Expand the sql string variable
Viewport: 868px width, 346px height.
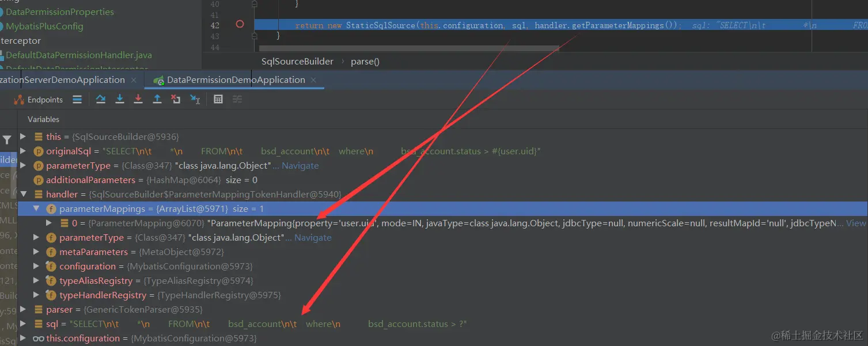(x=23, y=324)
